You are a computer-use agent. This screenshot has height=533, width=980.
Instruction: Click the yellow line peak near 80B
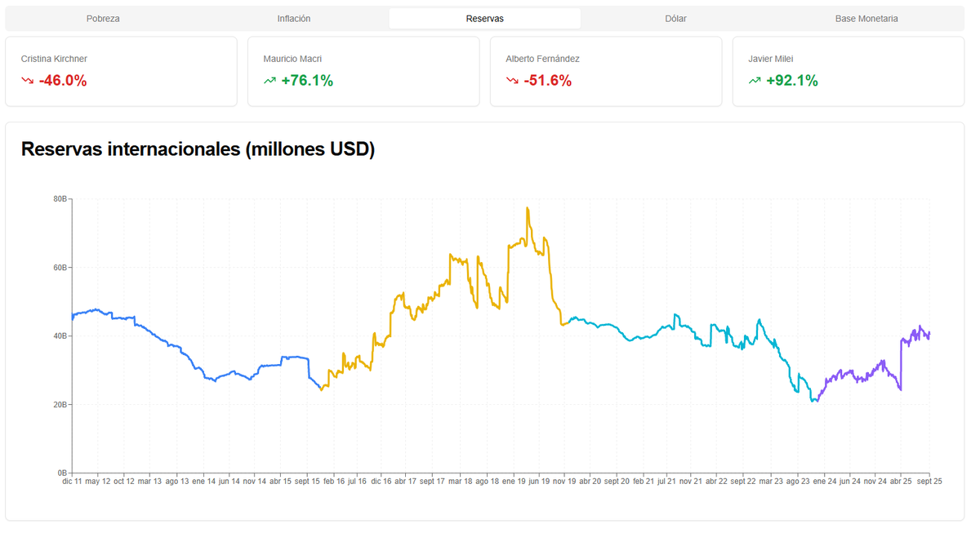click(528, 209)
